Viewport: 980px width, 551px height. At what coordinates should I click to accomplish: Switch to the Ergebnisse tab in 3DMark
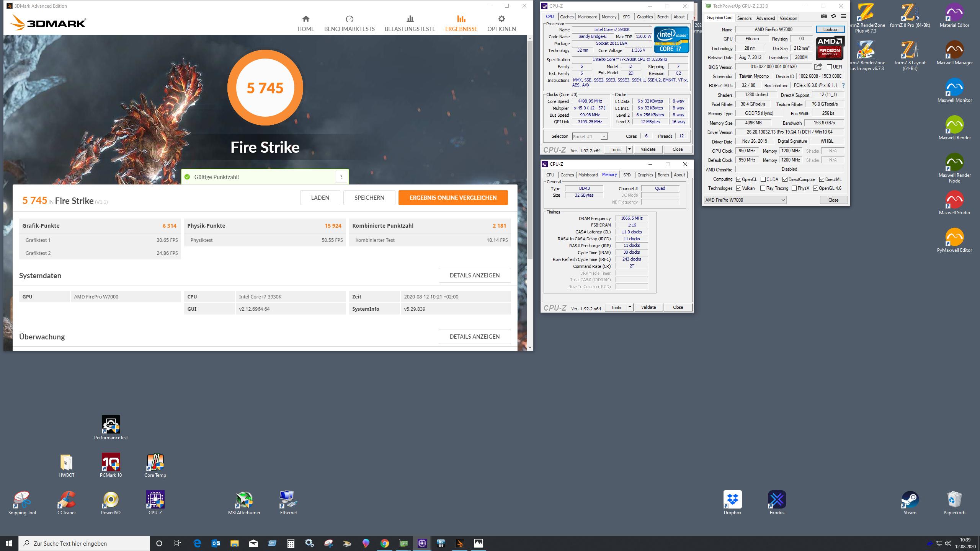tap(461, 23)
